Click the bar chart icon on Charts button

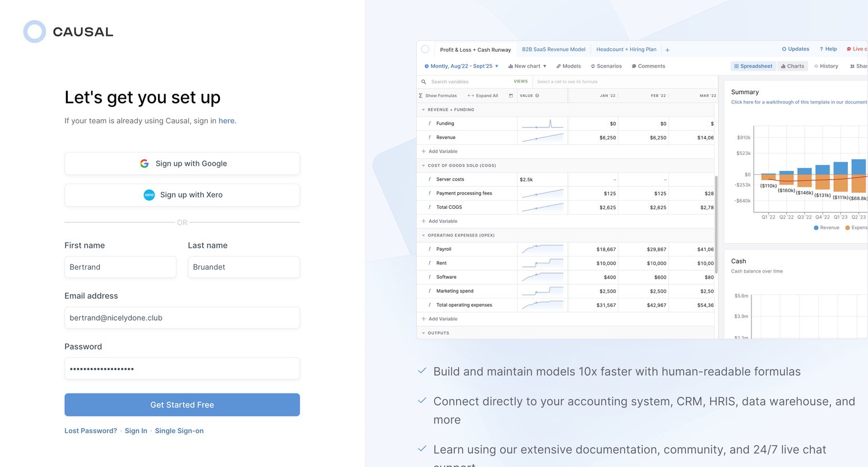783,67
